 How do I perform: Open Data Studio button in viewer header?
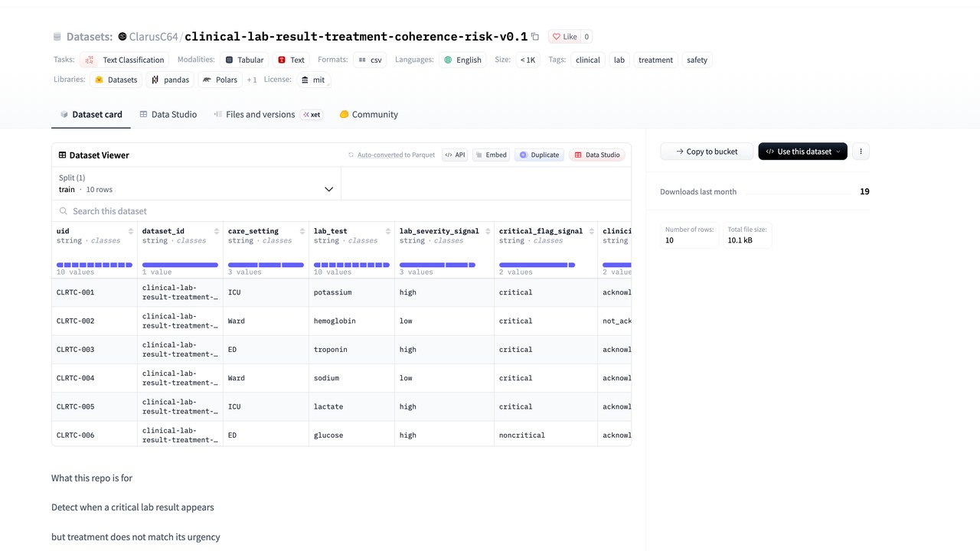pyautogui.click(x=597, y=155)
